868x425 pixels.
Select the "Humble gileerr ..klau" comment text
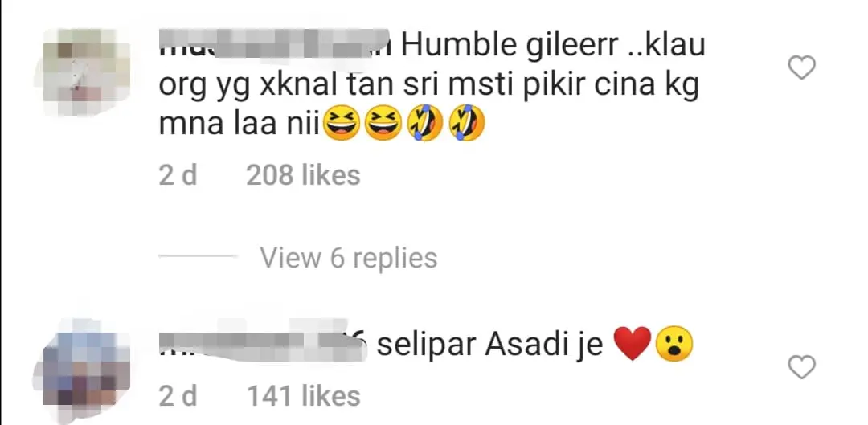click(x=553, y=44)
